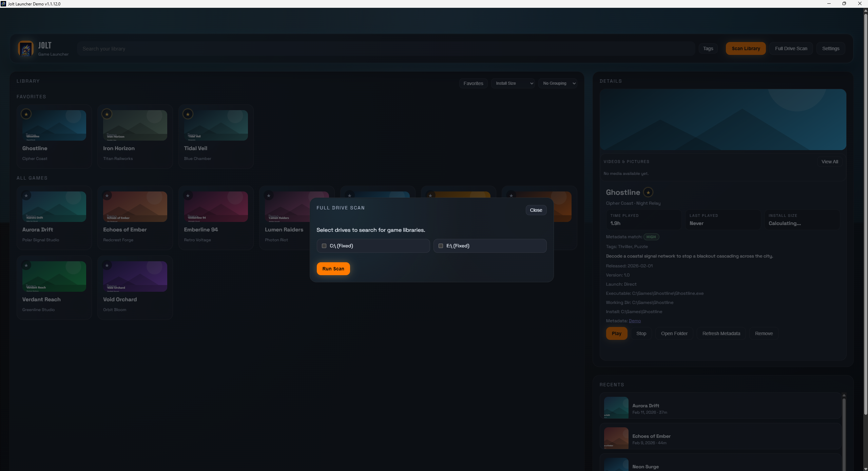Open the Install Size sort dropdown
868x471 pixels.
(x=513, y=83)
